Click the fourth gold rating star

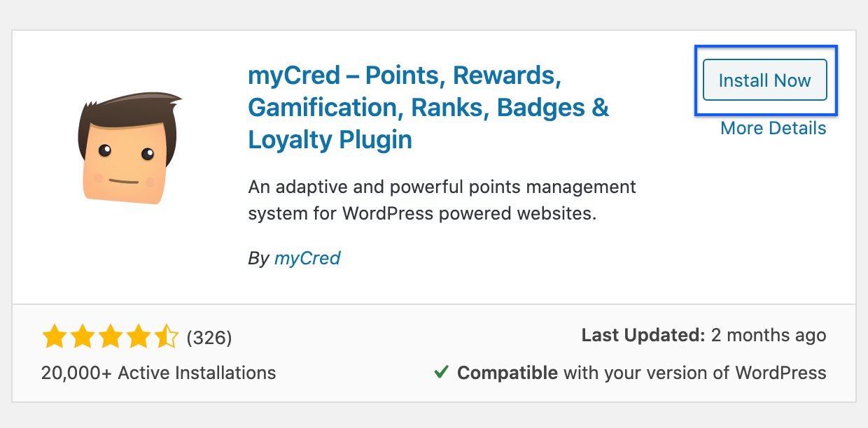[140, 336]
